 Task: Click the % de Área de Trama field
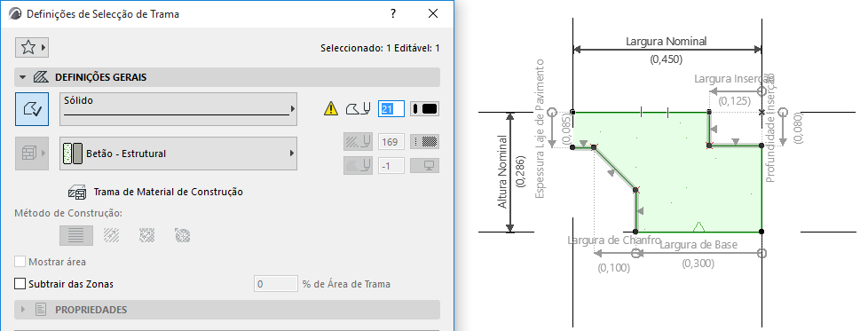[x=276, y=284]
